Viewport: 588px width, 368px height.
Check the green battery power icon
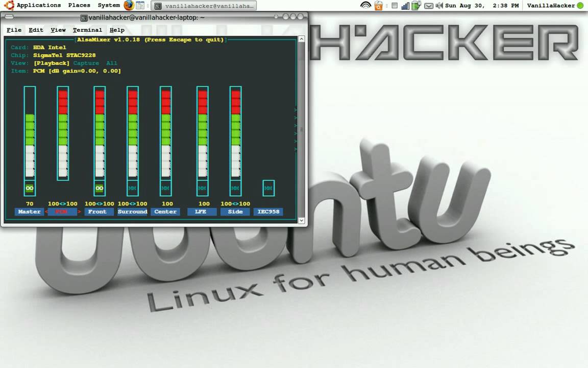(x=416, y=5)
